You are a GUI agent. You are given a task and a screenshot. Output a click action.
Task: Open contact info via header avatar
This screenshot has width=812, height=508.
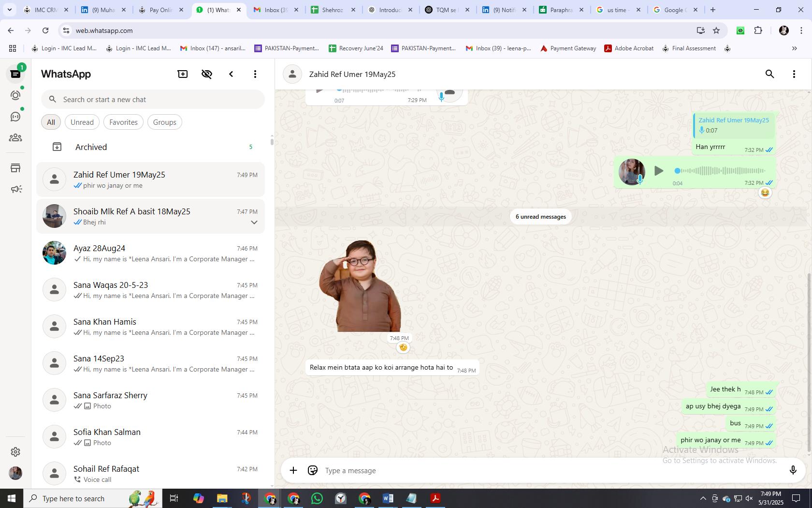click(x=292, y=74)
